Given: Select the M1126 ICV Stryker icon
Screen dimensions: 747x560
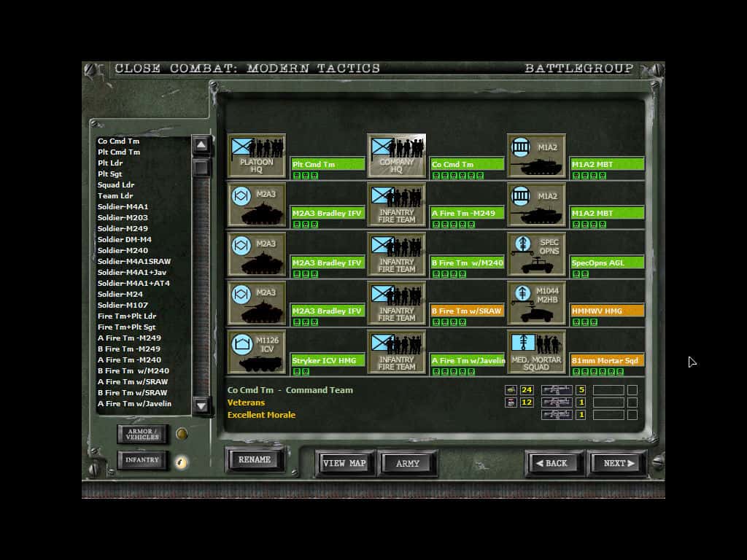Looking at the screenshot, I should pyautogui.click(x=257, y=352).
